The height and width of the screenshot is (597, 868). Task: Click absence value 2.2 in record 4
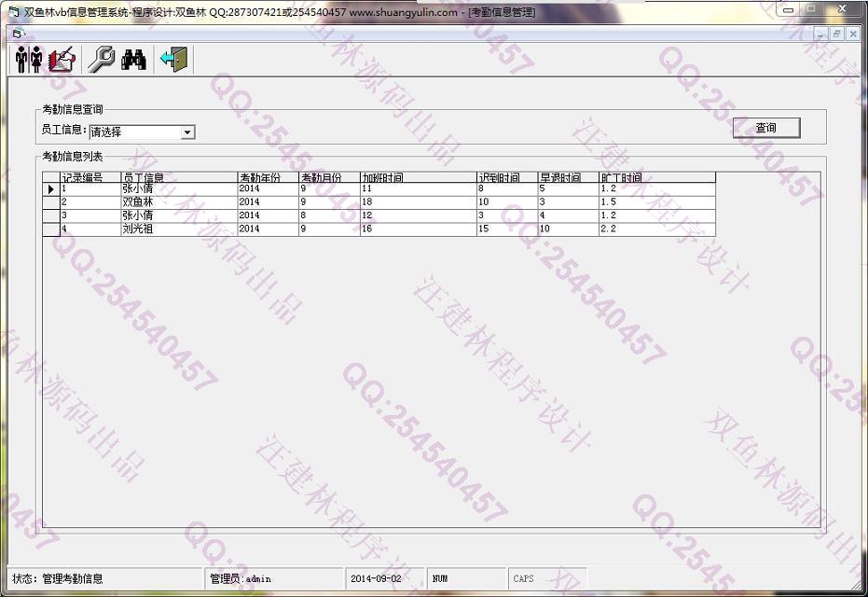point(657,229)
